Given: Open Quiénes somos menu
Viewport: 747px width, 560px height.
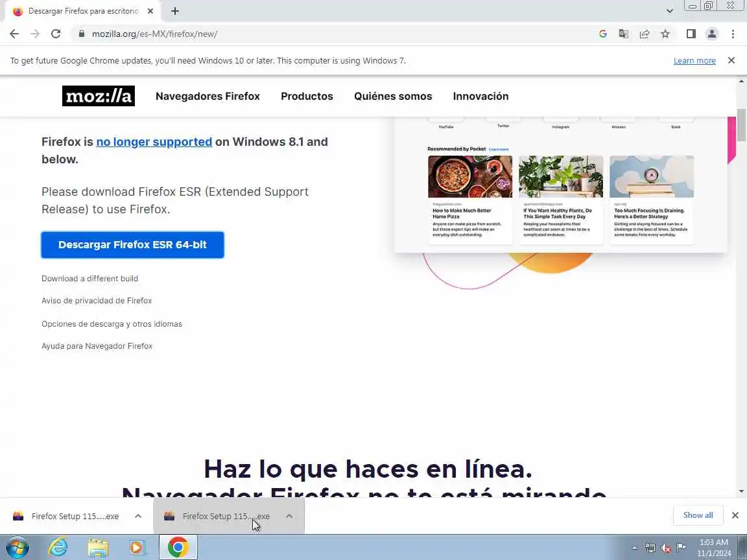Looking at the screenshot, I should pyautogui.click(x=393, y=96).
